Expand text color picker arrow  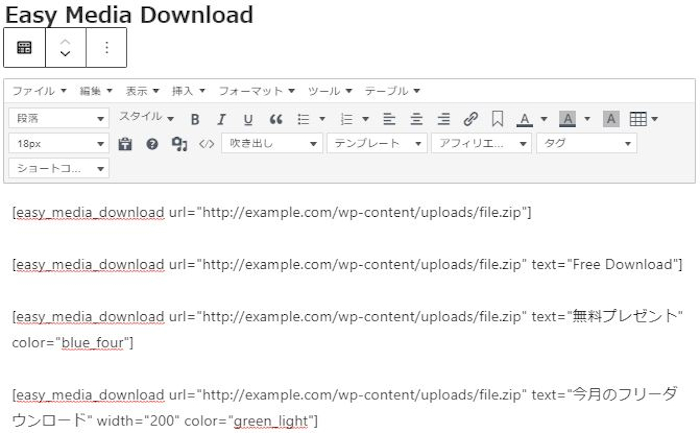[544, 119]
